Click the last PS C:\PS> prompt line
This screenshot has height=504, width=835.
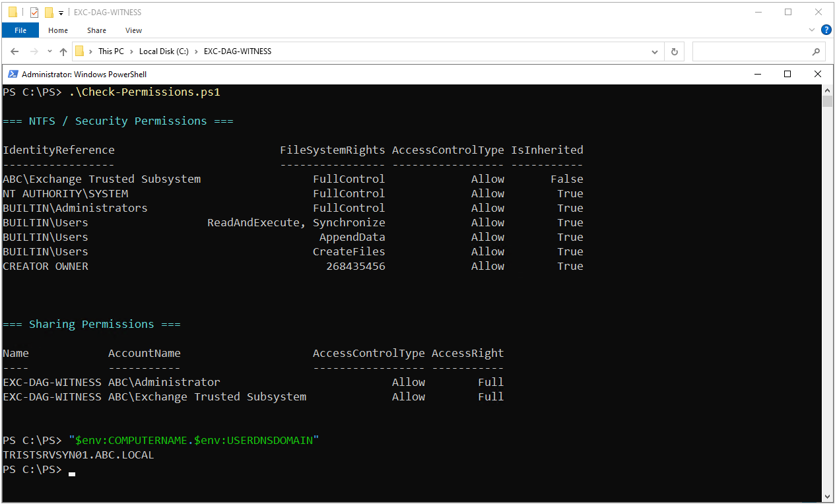pyautogui.click(x=32, y=469)
